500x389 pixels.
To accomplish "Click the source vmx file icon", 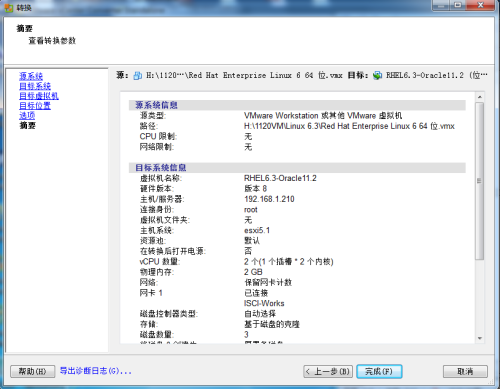I will [138, 76].
